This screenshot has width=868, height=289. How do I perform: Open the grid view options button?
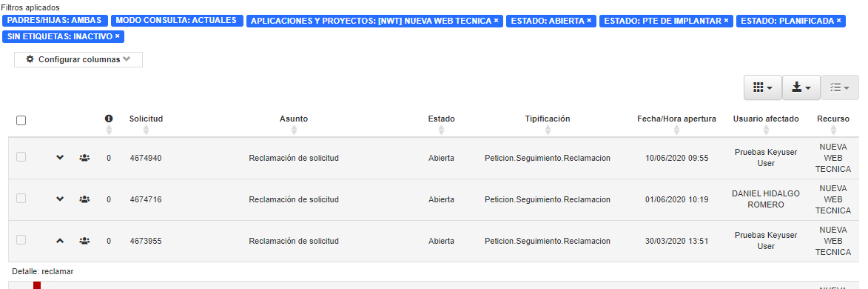(x=762, y=87)
